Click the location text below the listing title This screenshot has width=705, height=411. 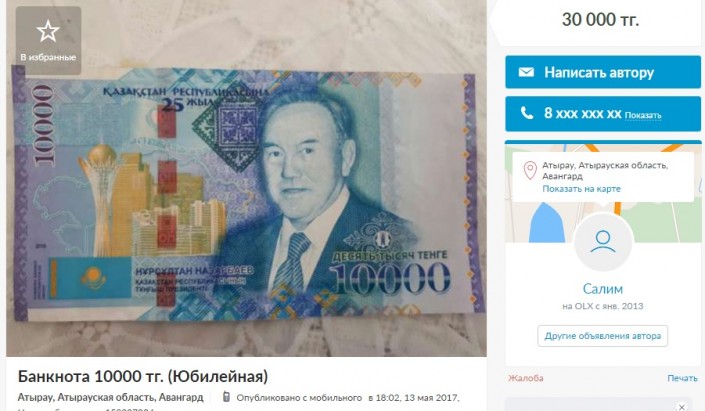click(111, 398)
